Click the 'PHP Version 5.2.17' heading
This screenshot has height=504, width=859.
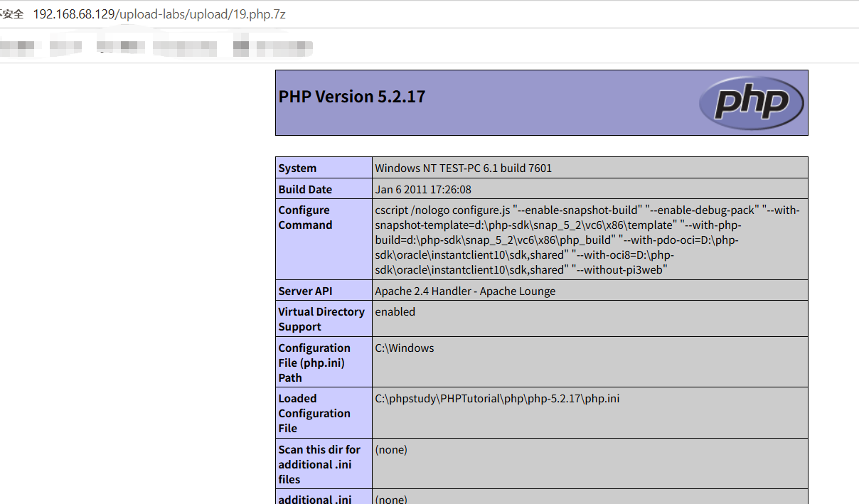[352, 97]
